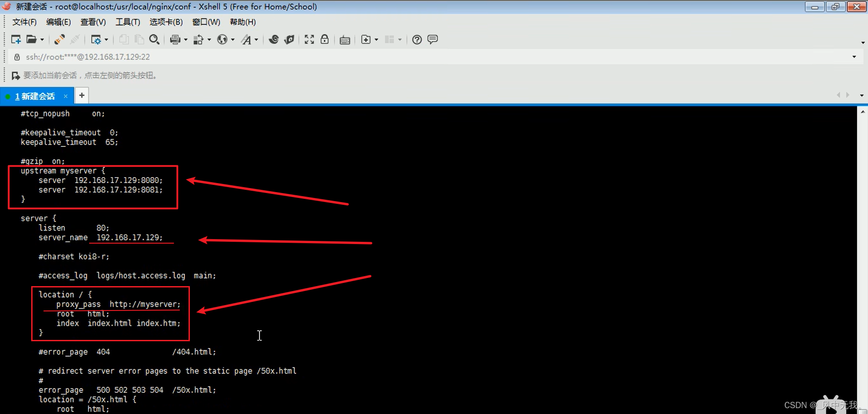
Task: Open the Help question-mark icon
Action: [x=417, y=40]
